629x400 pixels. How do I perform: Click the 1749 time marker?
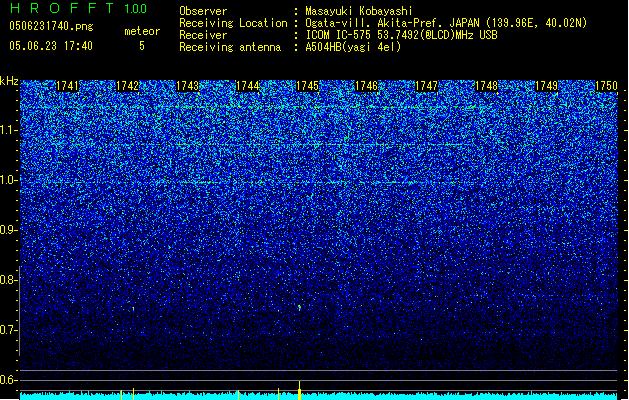point(546,86)
